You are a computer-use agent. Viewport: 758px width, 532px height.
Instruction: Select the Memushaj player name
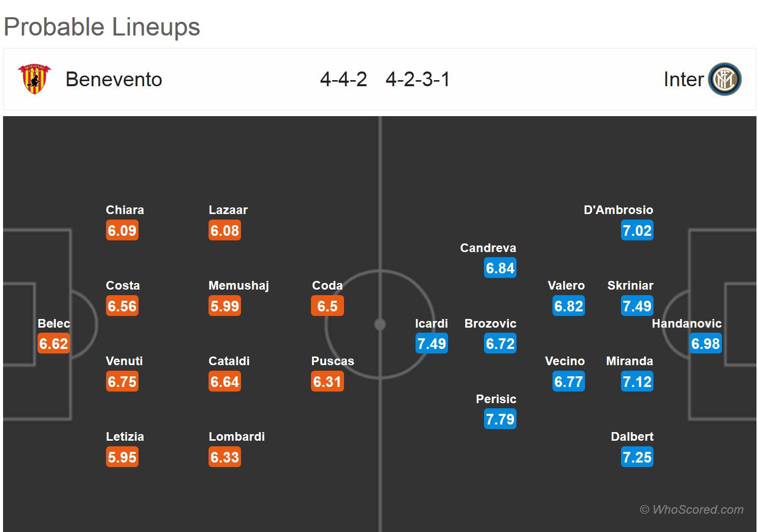[238, 286]
